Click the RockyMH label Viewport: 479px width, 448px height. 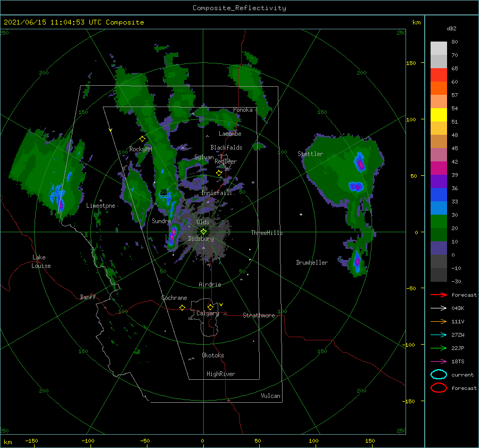[x=141, y=149]
